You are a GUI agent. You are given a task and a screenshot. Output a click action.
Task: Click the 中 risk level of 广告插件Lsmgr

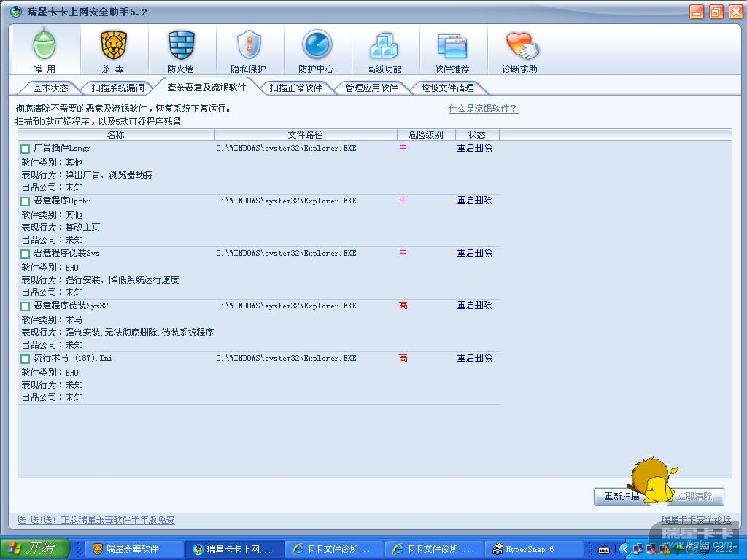tap(403, 148)
